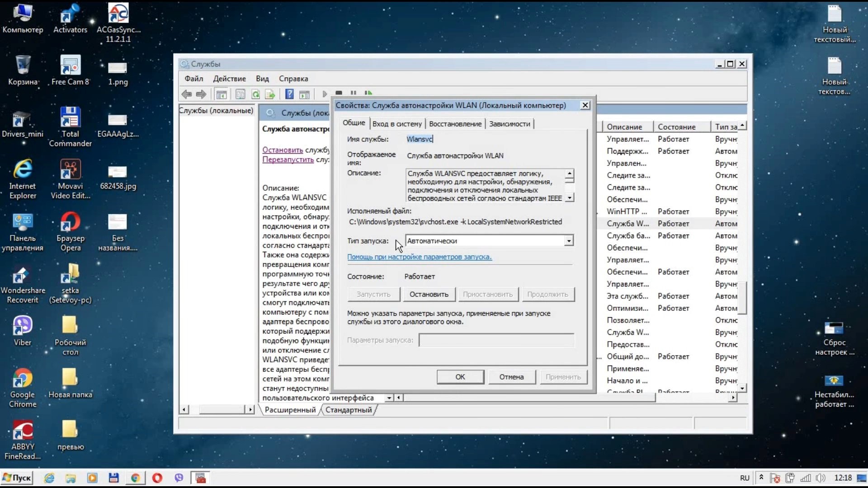Click the Refresh toolbar icon

(x=256, y=94)
